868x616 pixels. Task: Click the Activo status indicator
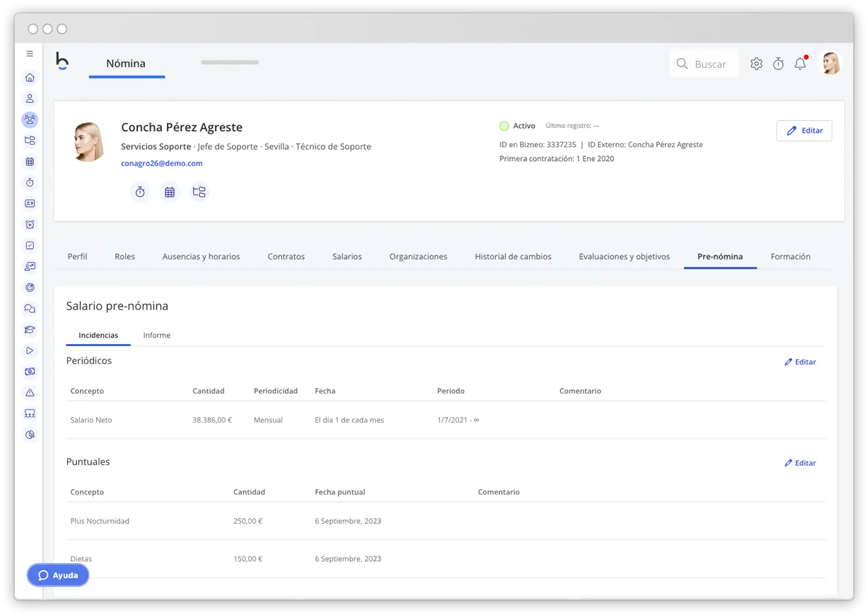pos(517,126)
